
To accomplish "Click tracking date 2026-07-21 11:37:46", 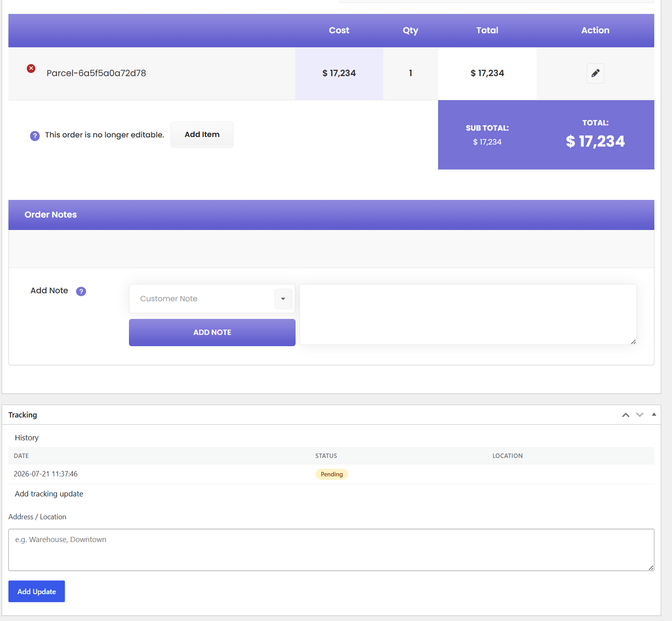I will pos(45,474).
